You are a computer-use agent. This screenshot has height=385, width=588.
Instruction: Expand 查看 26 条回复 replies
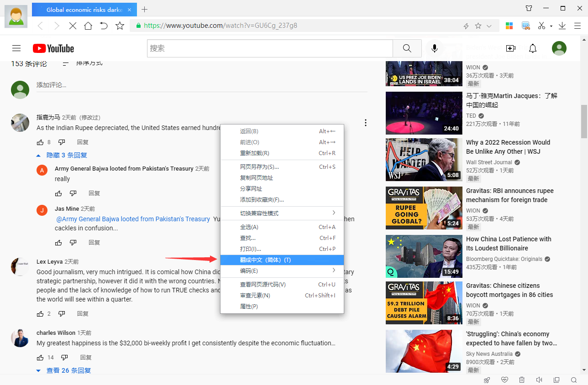point(63,370)
